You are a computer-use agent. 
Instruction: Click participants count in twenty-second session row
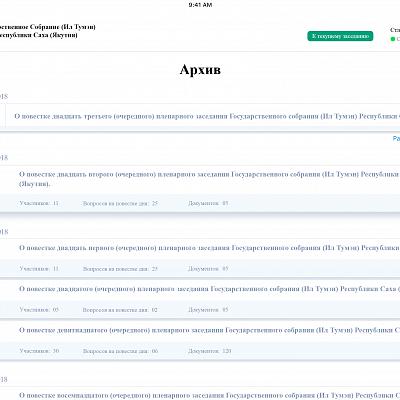pyautogui.click(x=39, y=203)
